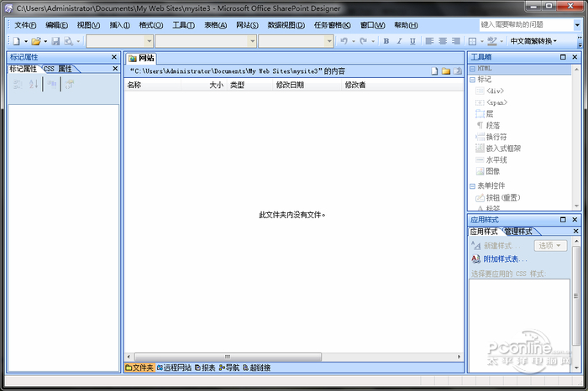
Task: Open the Style combo box dropdown
Action: coord(149,41)
